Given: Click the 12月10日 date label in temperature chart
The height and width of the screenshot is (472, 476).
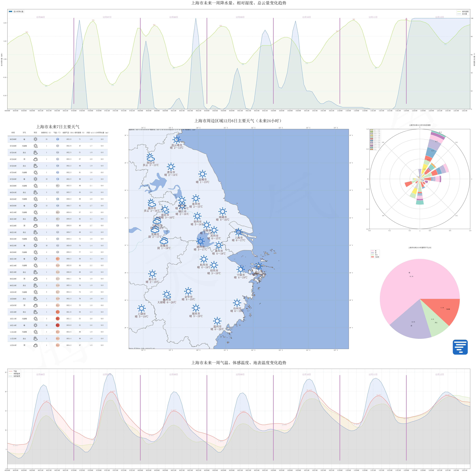Looking at the screenshot, I should [307, 375].
